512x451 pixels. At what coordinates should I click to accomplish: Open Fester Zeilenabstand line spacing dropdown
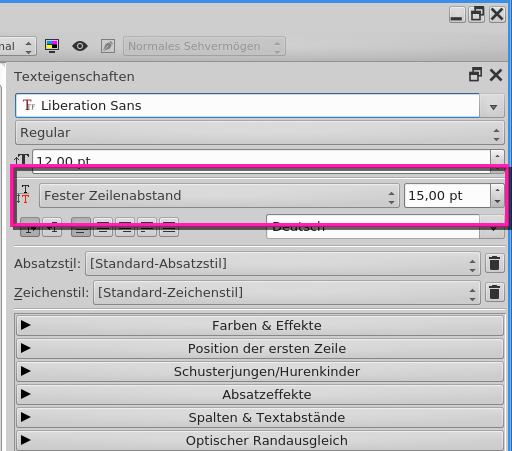pyautogui.click(x=219, y=196)
